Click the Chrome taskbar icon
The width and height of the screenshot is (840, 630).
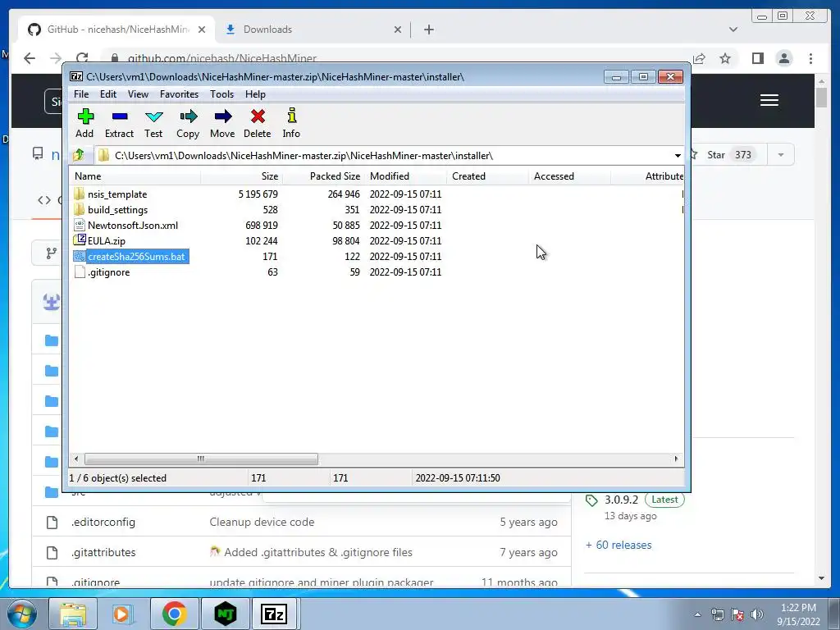[x=174, y=614]
